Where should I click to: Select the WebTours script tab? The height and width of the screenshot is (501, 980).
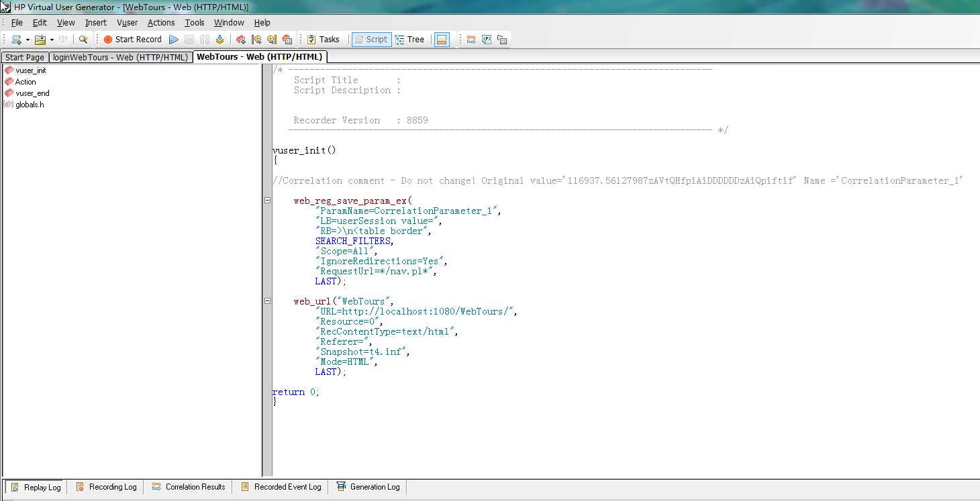pos(260,57)
